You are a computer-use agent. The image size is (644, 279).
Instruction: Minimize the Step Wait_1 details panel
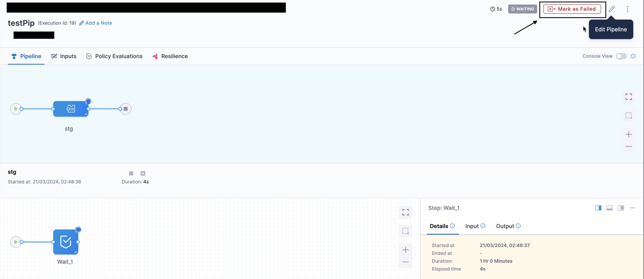[x=632, y=208]
